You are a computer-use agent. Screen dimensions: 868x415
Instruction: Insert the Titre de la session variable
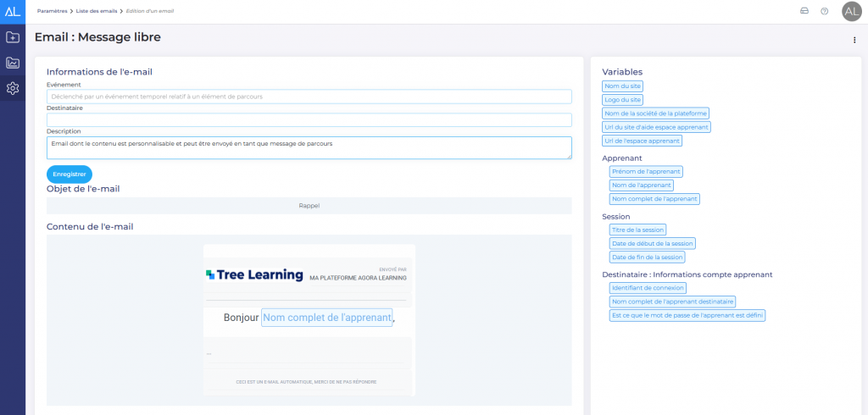click(638, 230)
